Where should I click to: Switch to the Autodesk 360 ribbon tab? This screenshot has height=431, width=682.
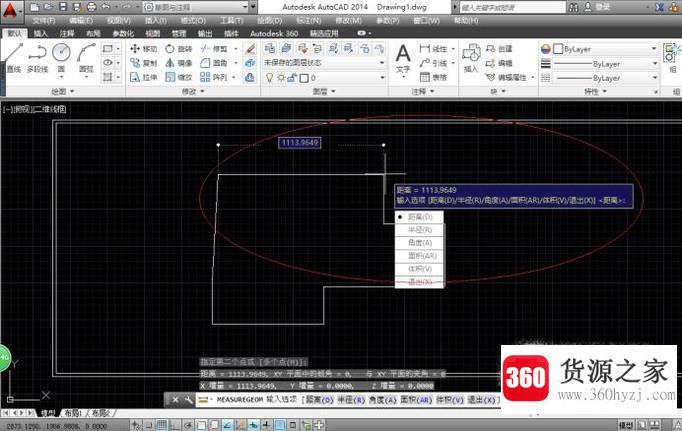coord(274,33)
